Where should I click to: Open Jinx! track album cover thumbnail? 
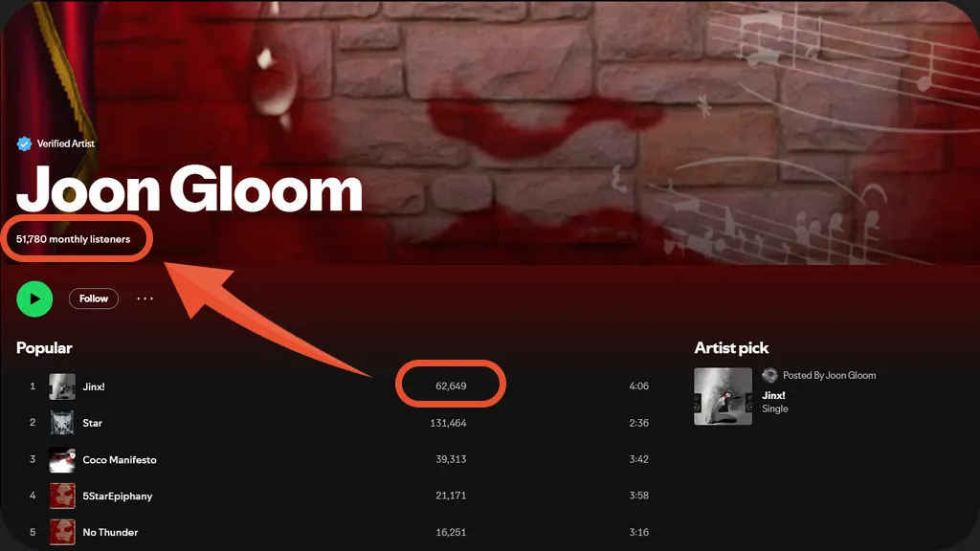[62, 386]
